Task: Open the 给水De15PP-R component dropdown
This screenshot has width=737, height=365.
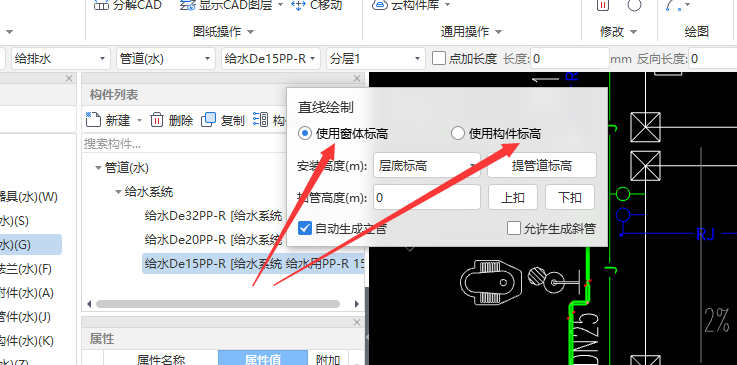Action: [x=271, y=59]
